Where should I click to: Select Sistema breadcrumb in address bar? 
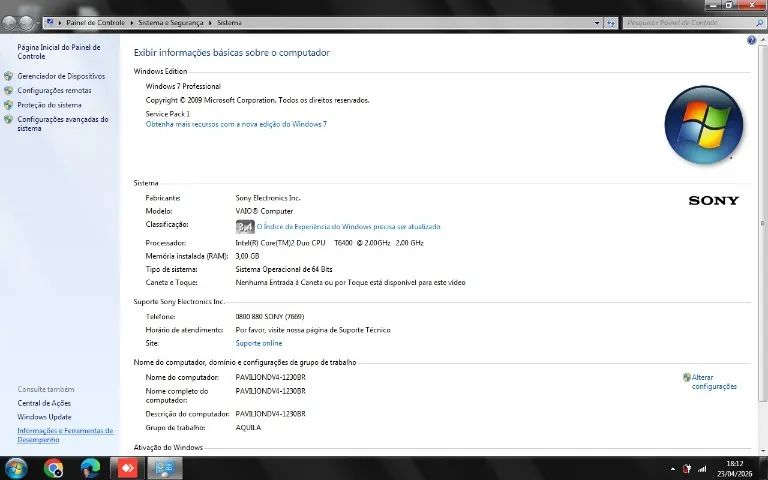click(x=229, y=23)
